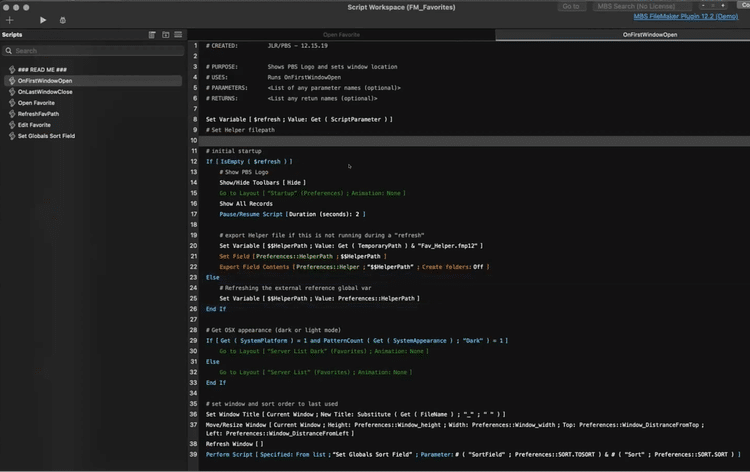The width and height of the screenshot is (750, 472).
Task: Click the script icon beside Set Globals Sort Field
Action: [x=12, y=136]
